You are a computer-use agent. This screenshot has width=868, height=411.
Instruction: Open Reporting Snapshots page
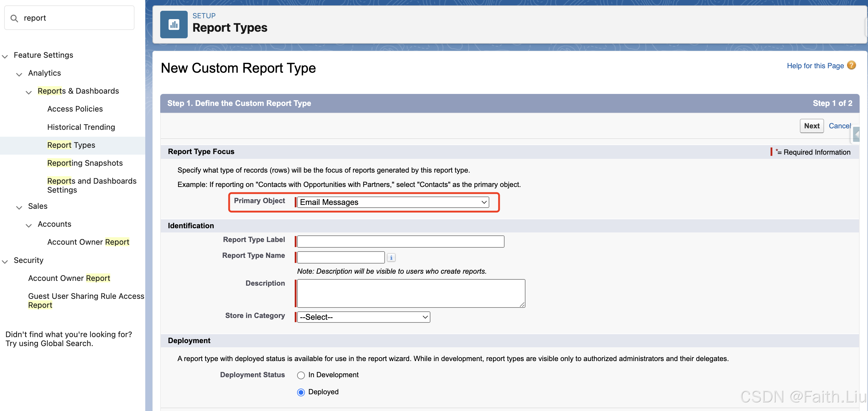(85, 163)
